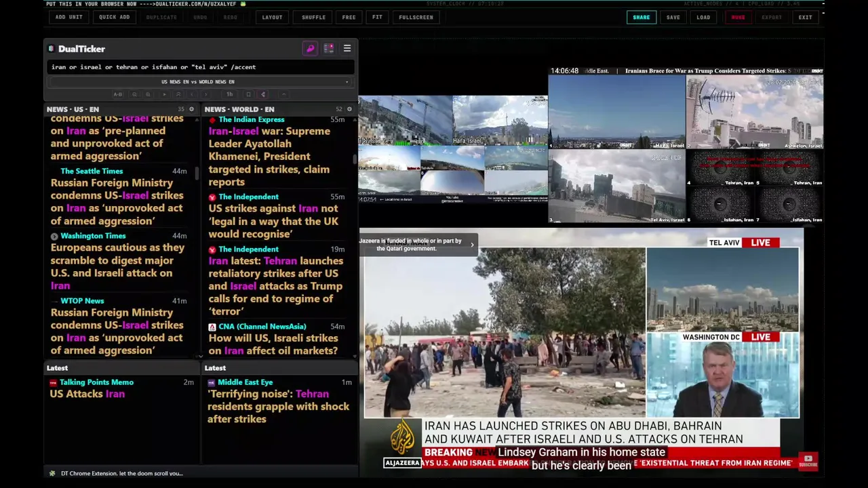
Task: Open 'Europeans cautious as they scramble' headline
Action: pos(117,266)
